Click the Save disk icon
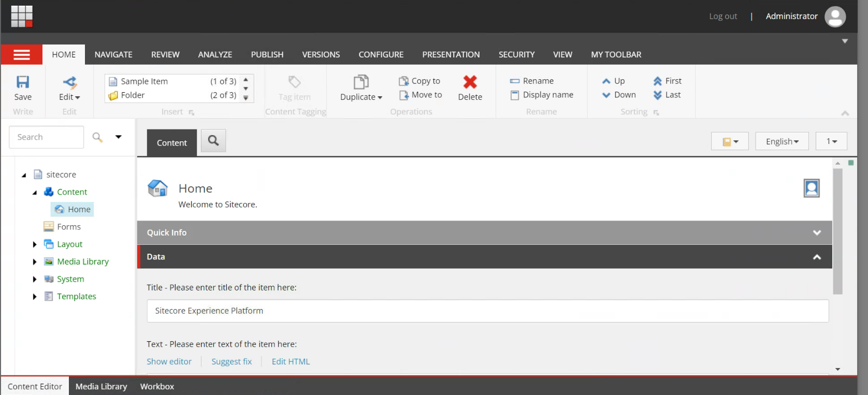Screen dimensions: 868x395 [x=23, y=82]
